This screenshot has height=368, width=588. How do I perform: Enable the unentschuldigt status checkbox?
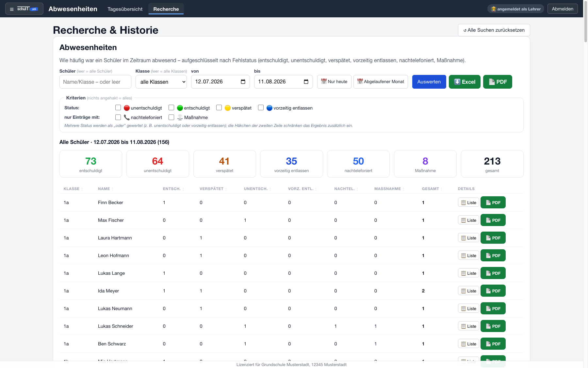coord(118,108)
